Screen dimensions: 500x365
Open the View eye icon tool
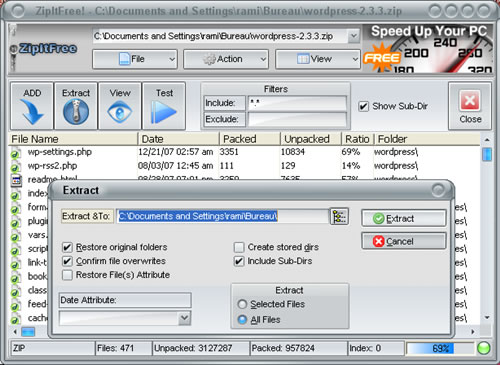120,112
